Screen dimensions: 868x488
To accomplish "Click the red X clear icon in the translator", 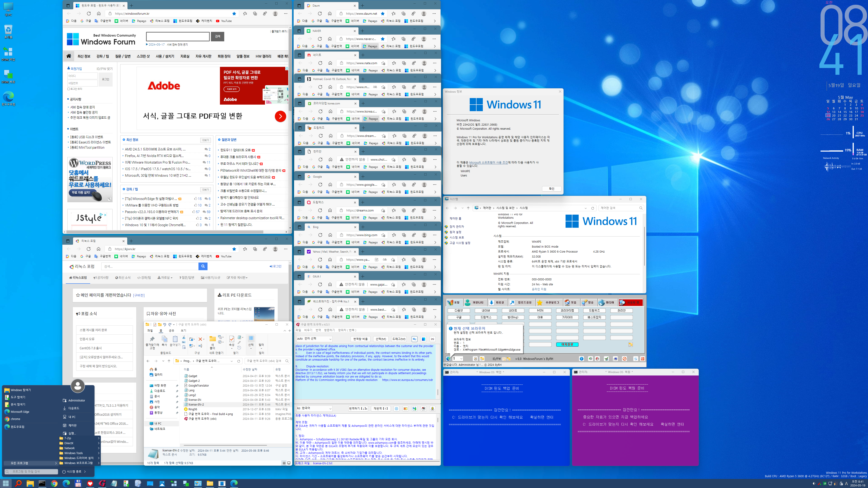I will coord(405,408).
